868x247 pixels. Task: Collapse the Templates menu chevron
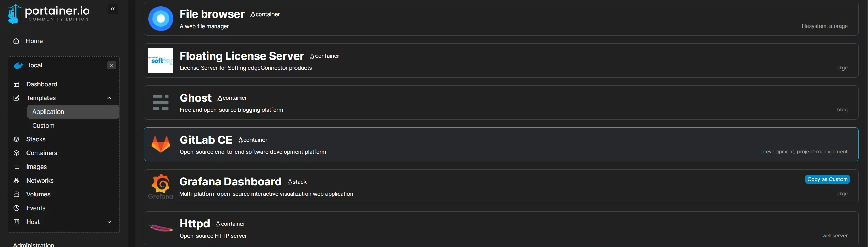tap(109, 98)
